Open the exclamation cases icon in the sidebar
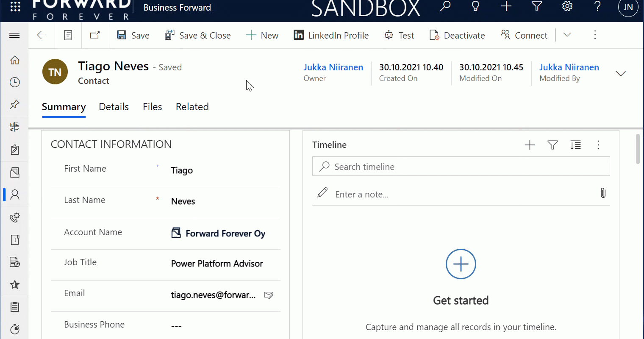The height and width of the screenshot is (339, 644). point(15,240)
